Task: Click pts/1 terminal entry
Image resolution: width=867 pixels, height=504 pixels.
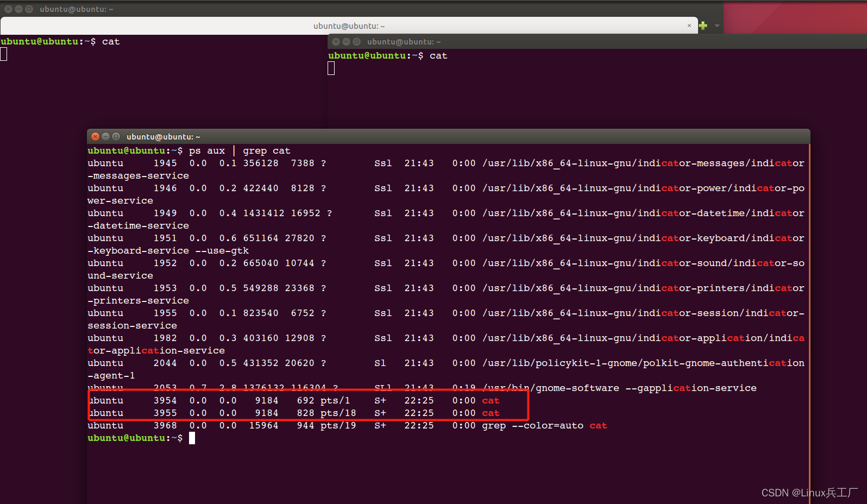Action: tap(335, 400)
